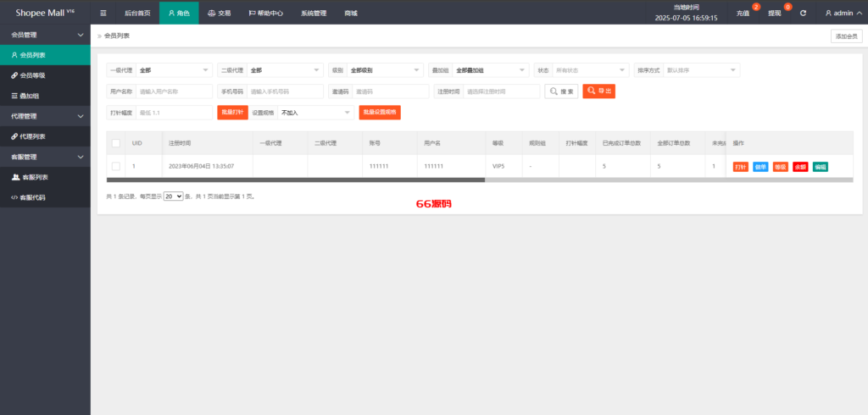This screenshot has height=415, width=868.
Task: Open 客服列表 in the sidebar
Action: click(x=45, y=177)
